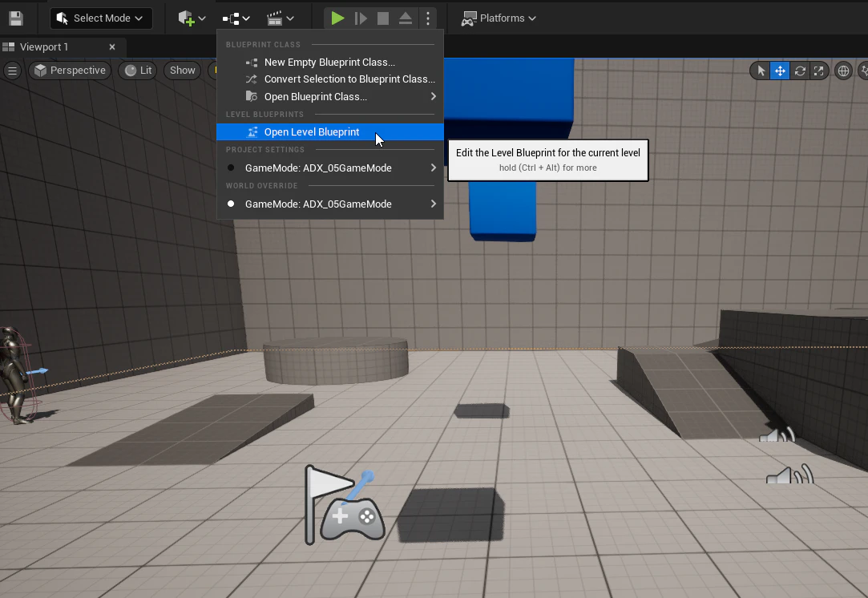Image resolution: width=868 pixels, height=598 pixels.
Task: Open GameMode: ADX_05GameMode under Project Settings
Action: pyautogui.click(x=330, y=168)
